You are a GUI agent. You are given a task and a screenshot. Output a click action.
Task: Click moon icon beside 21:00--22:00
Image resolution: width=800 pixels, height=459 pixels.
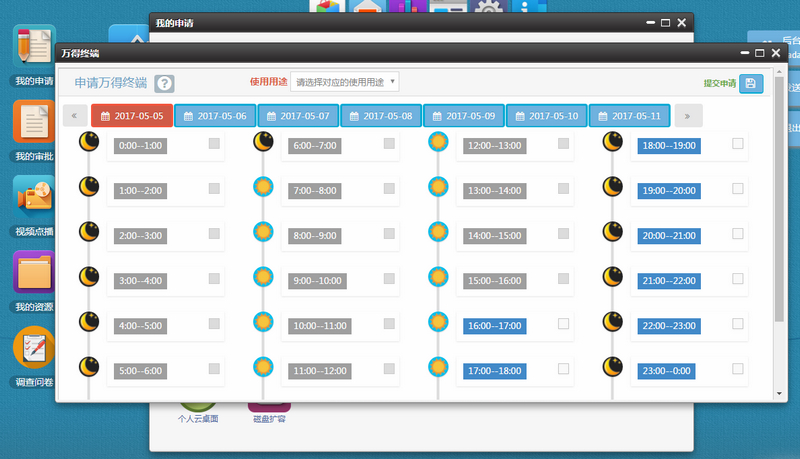tap(613, 277)
